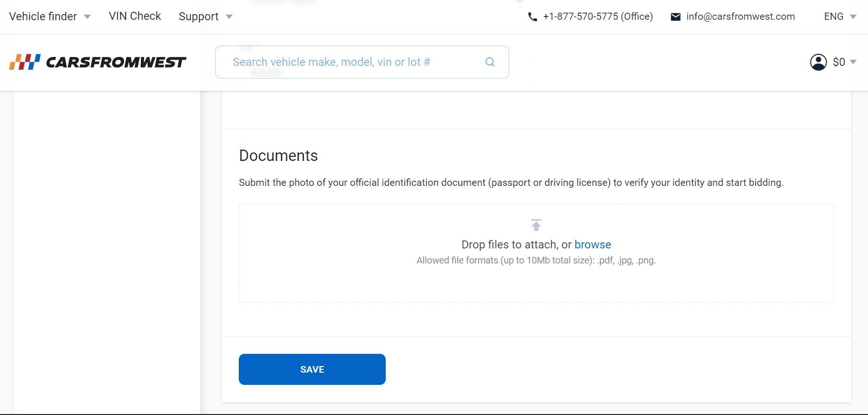Open the ENG language dropdown
The image size is (868, 415).
(x=839, y=16)
